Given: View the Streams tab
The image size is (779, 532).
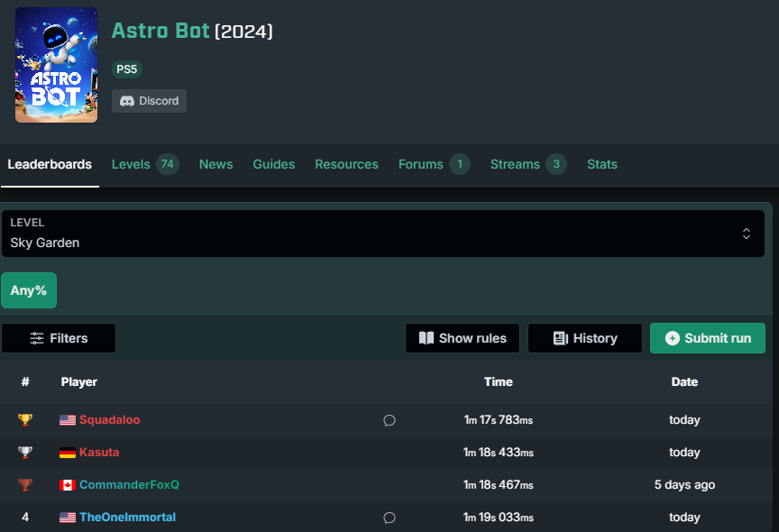Looking at the screenshot, I should point(515,164).
